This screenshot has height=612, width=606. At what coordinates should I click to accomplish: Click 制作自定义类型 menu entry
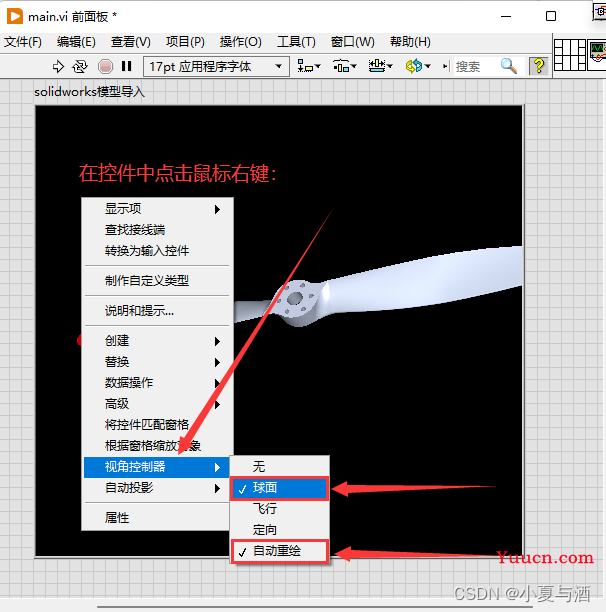pyautogui.click(x=157, y=280)
